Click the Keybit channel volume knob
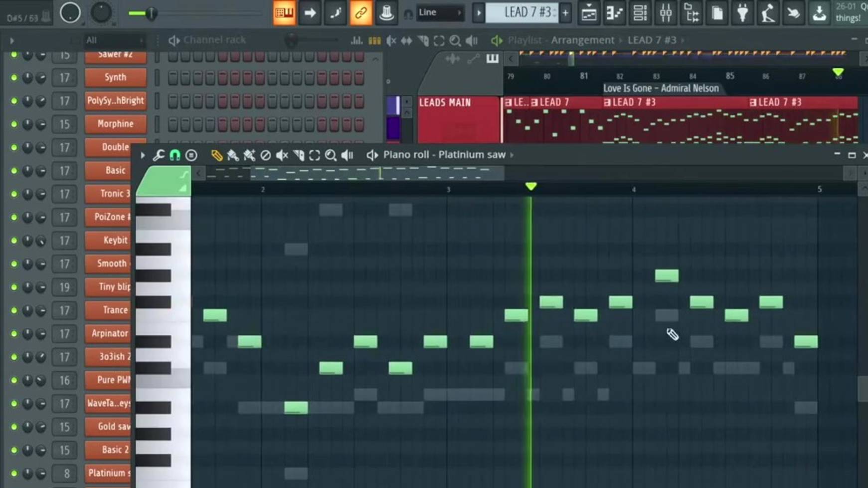 point(41,241)
